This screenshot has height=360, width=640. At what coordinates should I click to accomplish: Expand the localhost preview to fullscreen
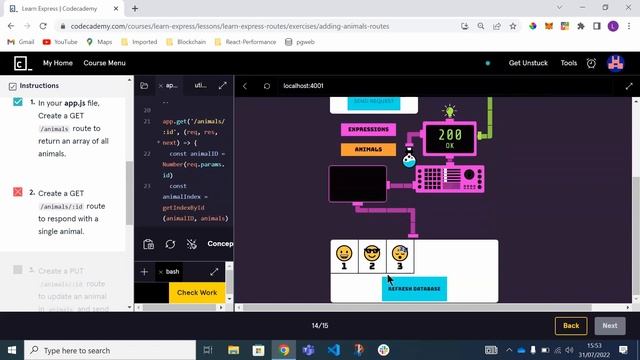click(629, 86)
